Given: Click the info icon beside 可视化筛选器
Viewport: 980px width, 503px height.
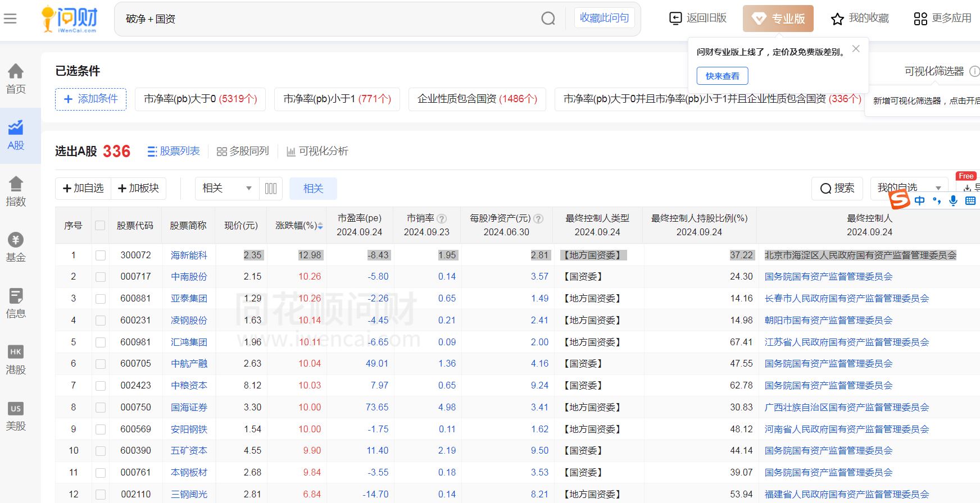Looking at the screenshot, I should tap(975, 71).
